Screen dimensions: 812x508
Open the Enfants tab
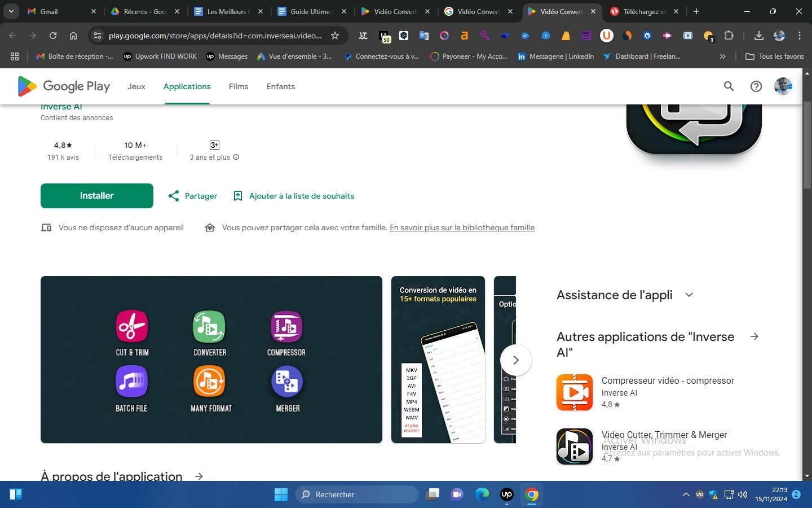(x=281, y=86)
